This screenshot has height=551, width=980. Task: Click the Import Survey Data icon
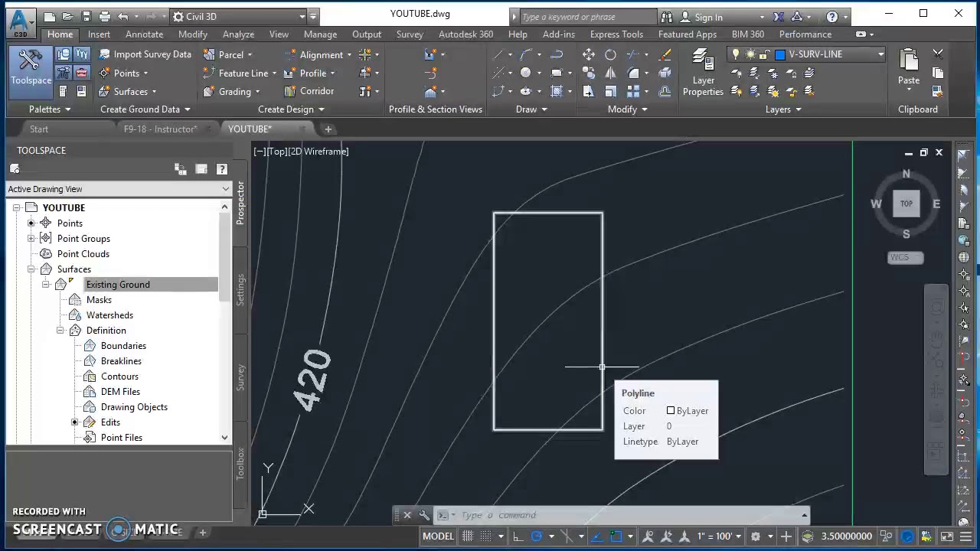tap(104, 54)
